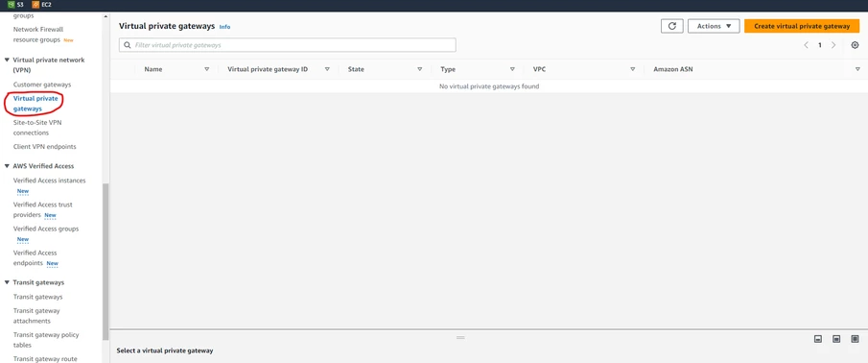The height and width of the screenshot is (363, 868).
Task: Open Transit gateway attachments
Action: click(36, 316)
